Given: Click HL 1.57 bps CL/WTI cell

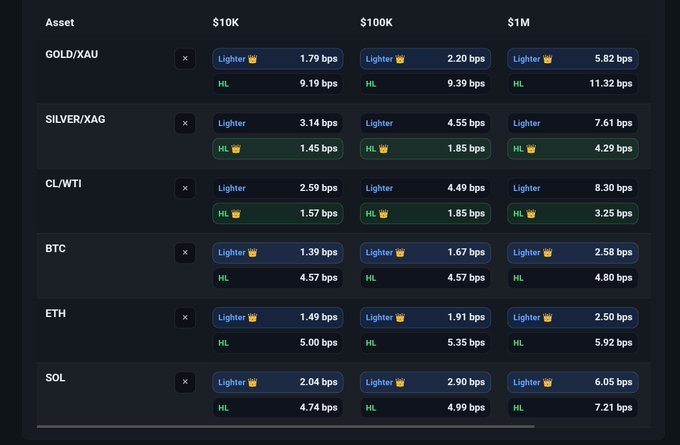Looking at the screenshot, I should tap(278, 213).
